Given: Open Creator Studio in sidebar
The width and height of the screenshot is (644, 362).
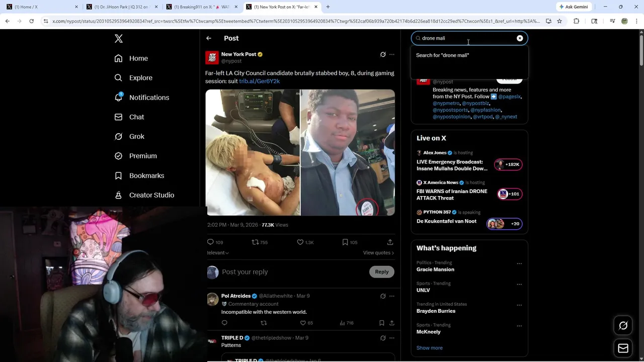Looking at the screenshot, I should point(144,195).
